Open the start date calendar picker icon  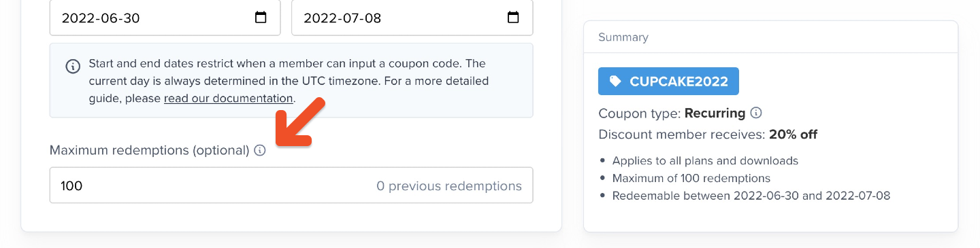point(261,18)
